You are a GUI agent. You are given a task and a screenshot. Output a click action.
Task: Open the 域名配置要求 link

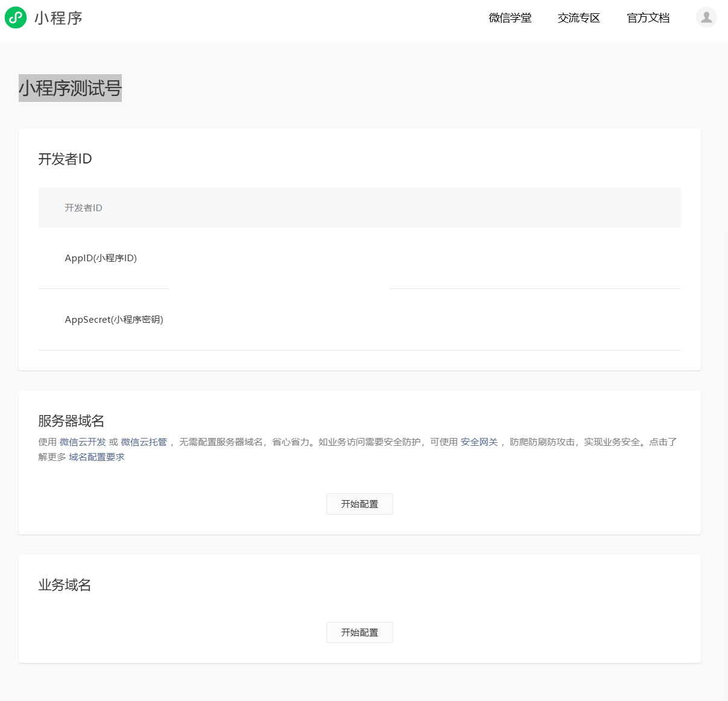point(97,457)
